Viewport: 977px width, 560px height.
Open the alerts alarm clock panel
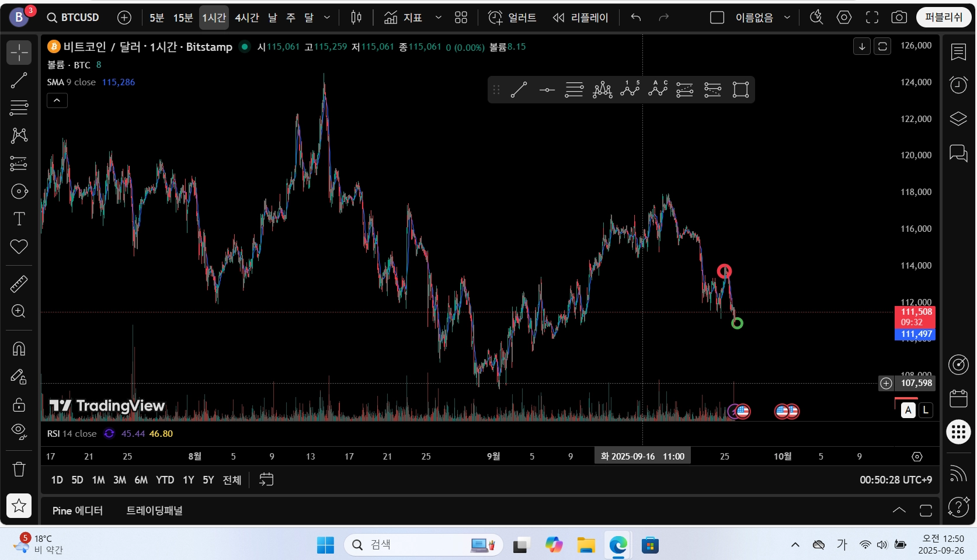pyautogui.click(x=958, y=85)
